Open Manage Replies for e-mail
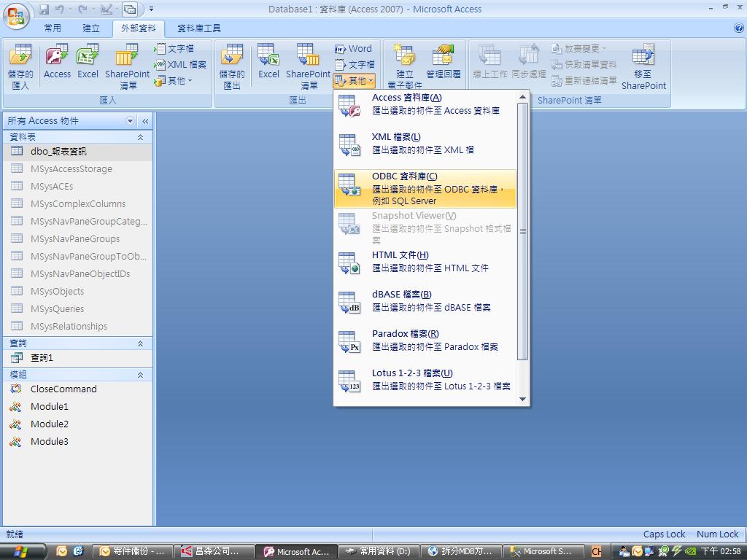Screen dimensions: 747x560 (444, 62)
